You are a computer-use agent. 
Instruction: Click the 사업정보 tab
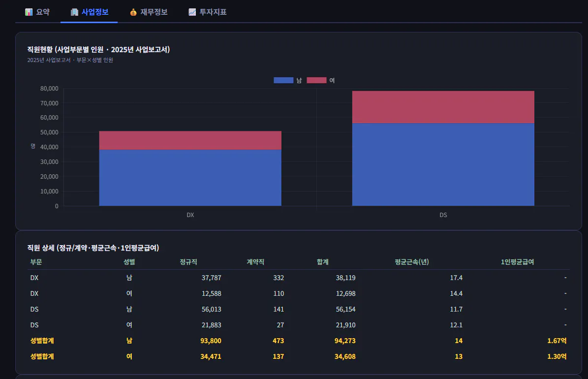pos(89,12)
